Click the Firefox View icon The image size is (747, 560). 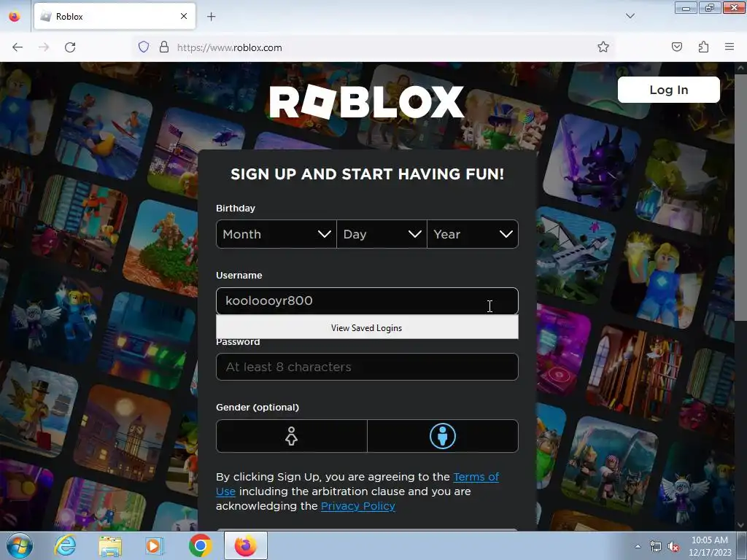tap(15, 17)
